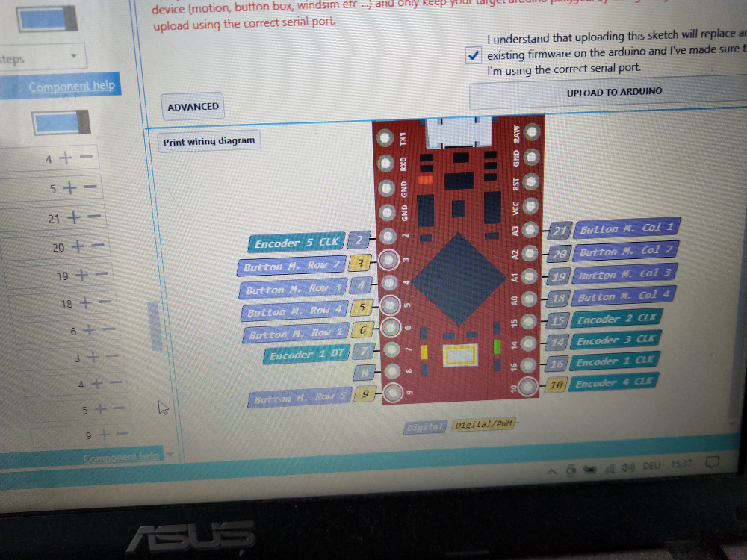Click the Encoder 2 CLK pin label
The image size is (747, 560).
(617, 319)
